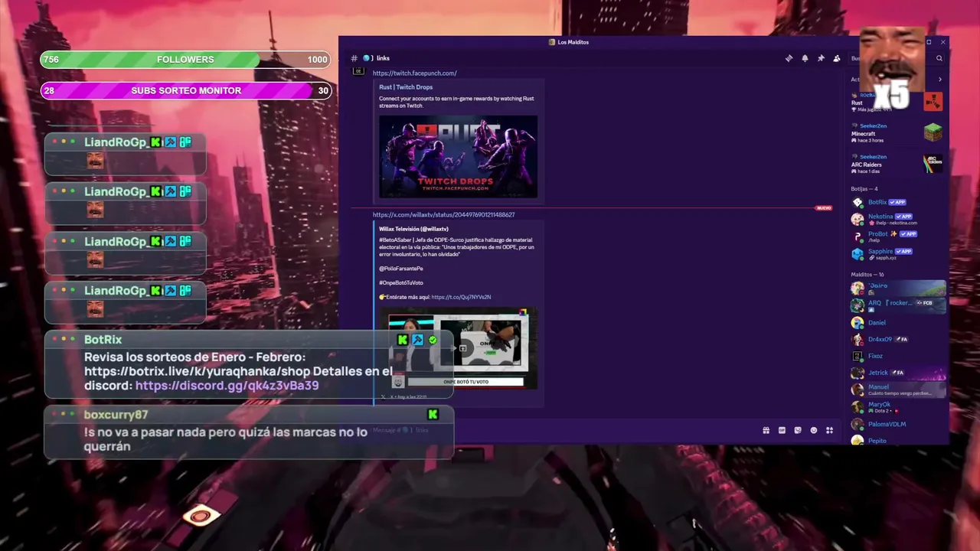Select member Pepito in member list
980x551 pixels.
click(x=897, y=440)
